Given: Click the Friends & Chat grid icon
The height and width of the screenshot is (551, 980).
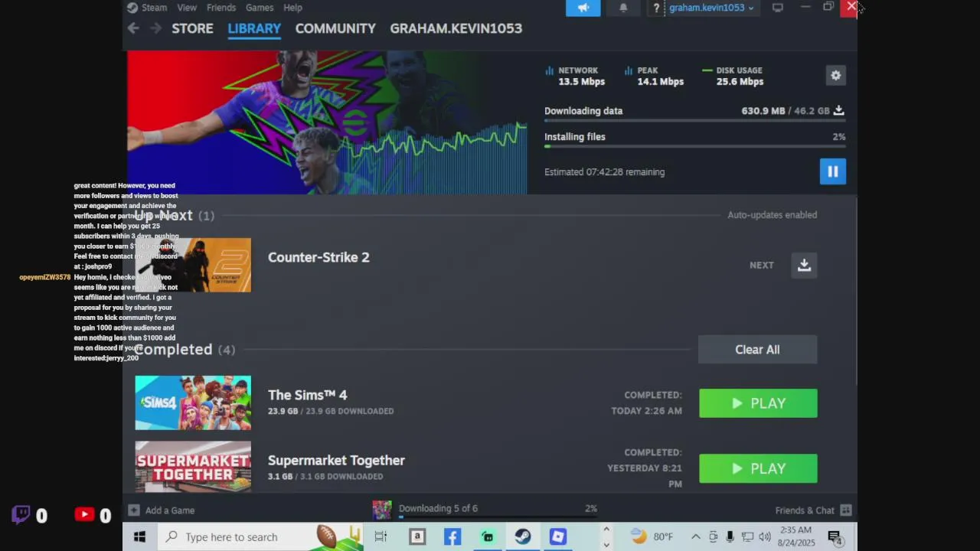Looking at the screenshot, I should tap(846, 510).
